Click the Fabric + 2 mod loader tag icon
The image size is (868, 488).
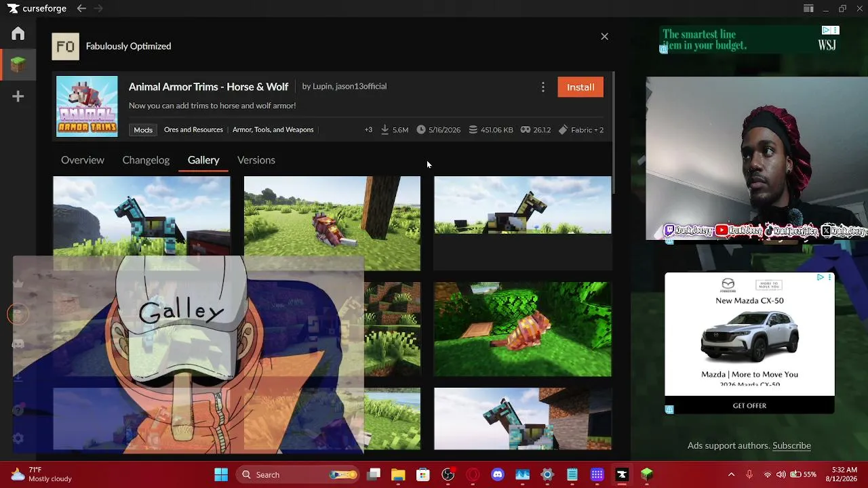pyautogui.click(x=563, y=129)
